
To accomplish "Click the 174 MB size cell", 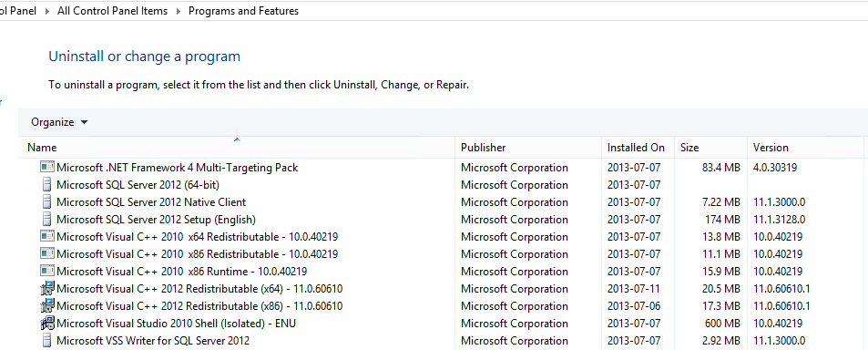I will tap(722, 220).
